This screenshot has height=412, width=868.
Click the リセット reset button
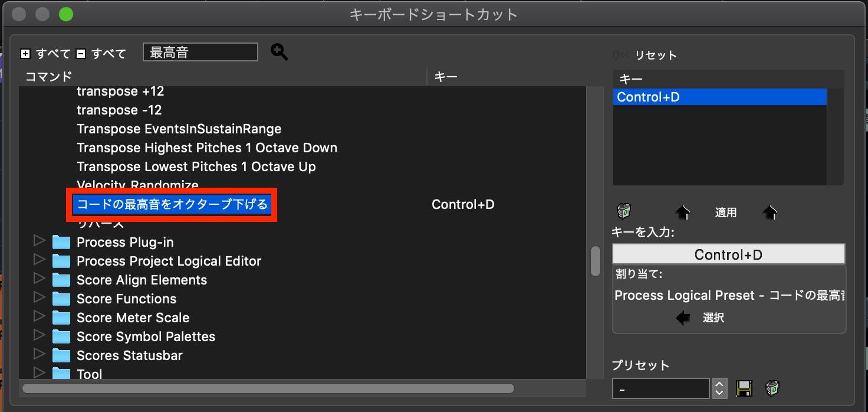[656, 55]
